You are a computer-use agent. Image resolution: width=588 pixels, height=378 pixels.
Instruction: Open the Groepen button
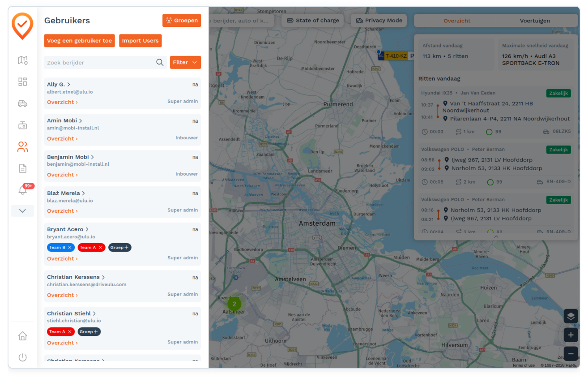click(x=182, y=20)
